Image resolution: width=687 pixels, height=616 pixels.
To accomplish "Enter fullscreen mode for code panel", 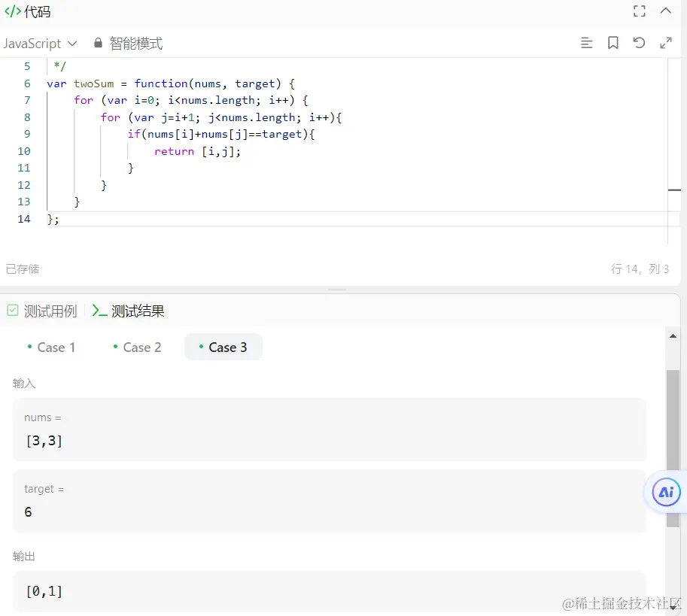I will click(x=640, y=11).
